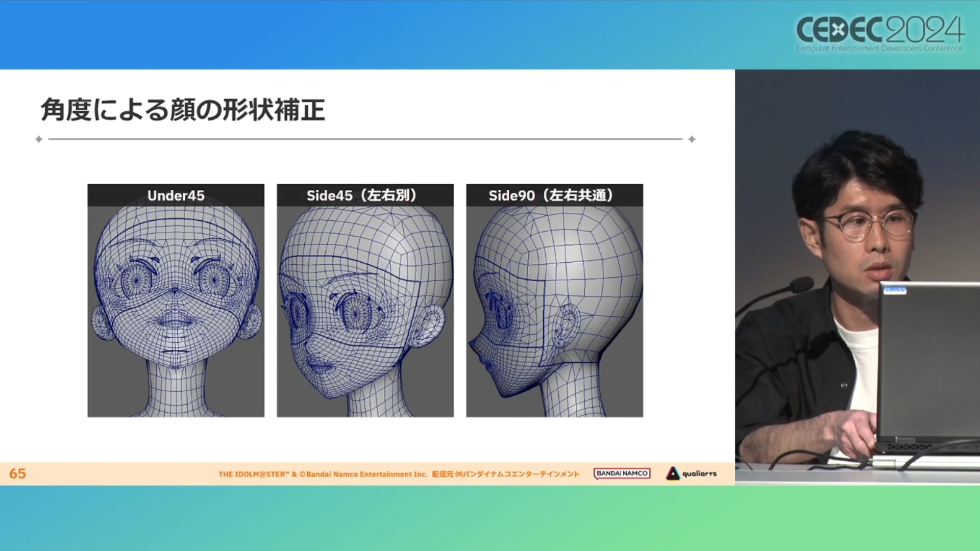Click the qualiarts logo
The image size is (980, 551).
click(x=691, y=473)
